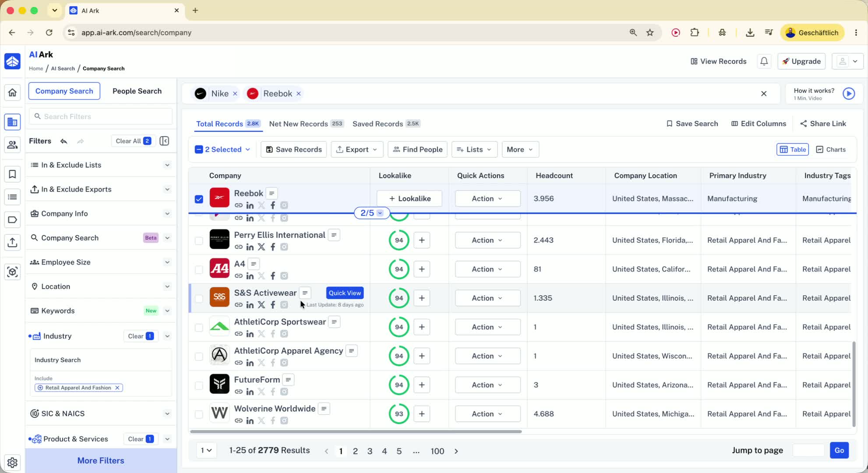Viewport: 868px width, 473px height.
Task: Show Perry Ellis International's description note icon
Action: point(334,235)
